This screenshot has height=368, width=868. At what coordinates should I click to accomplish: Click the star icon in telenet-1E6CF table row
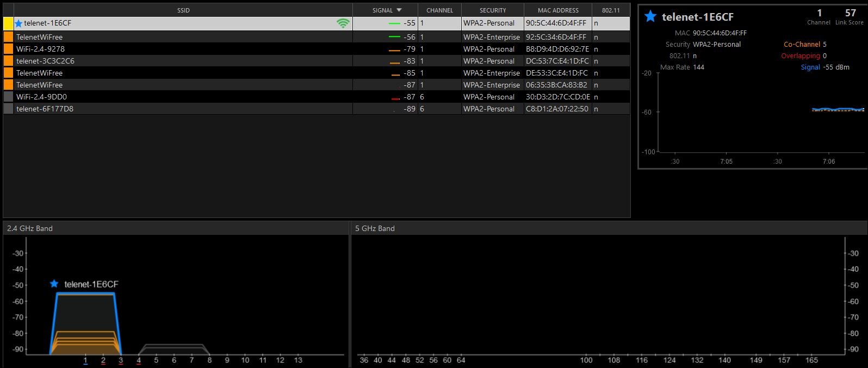18,23
